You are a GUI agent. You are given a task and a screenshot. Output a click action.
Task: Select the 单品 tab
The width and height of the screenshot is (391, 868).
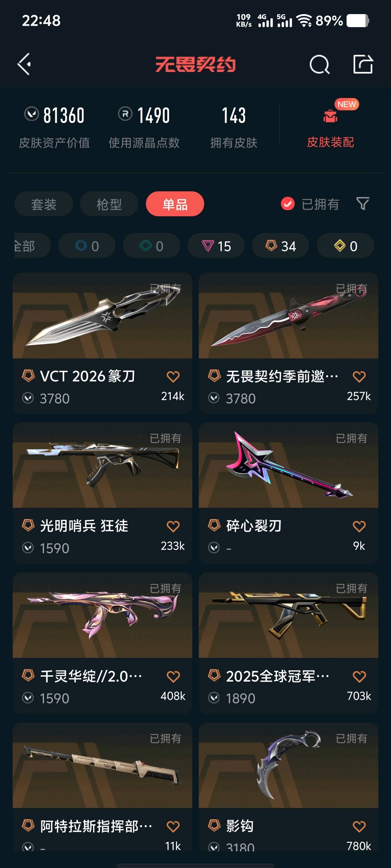pyautogui.click(x=175, y=204)
